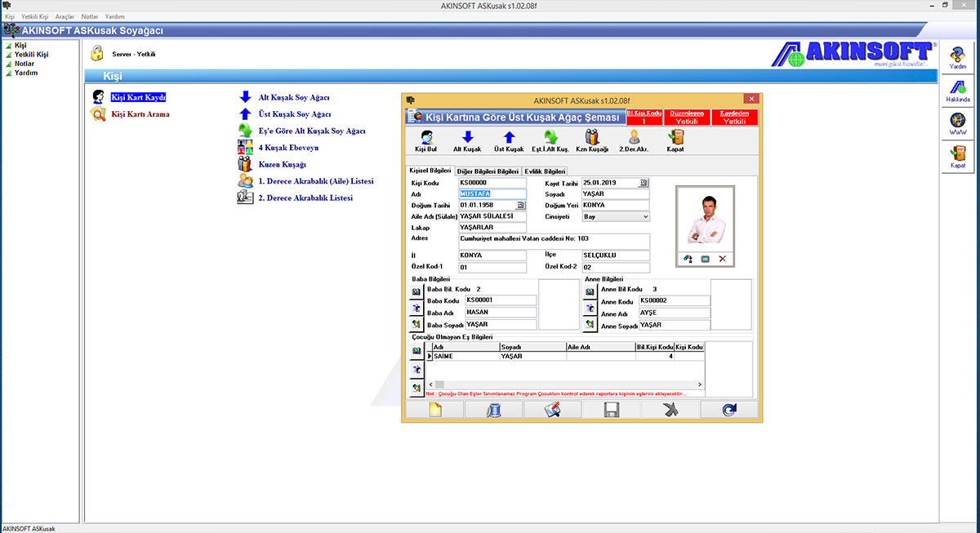Switch to Diğer Bilgileri Bilgileri tab
The width and height of the screenshot is (980, 533).
pyautogui.click(x=488, y=171)
